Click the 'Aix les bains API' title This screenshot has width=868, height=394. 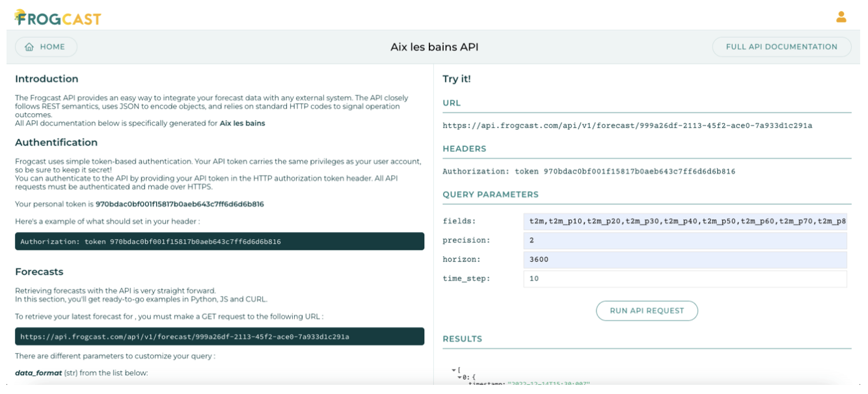coord(434,47)
